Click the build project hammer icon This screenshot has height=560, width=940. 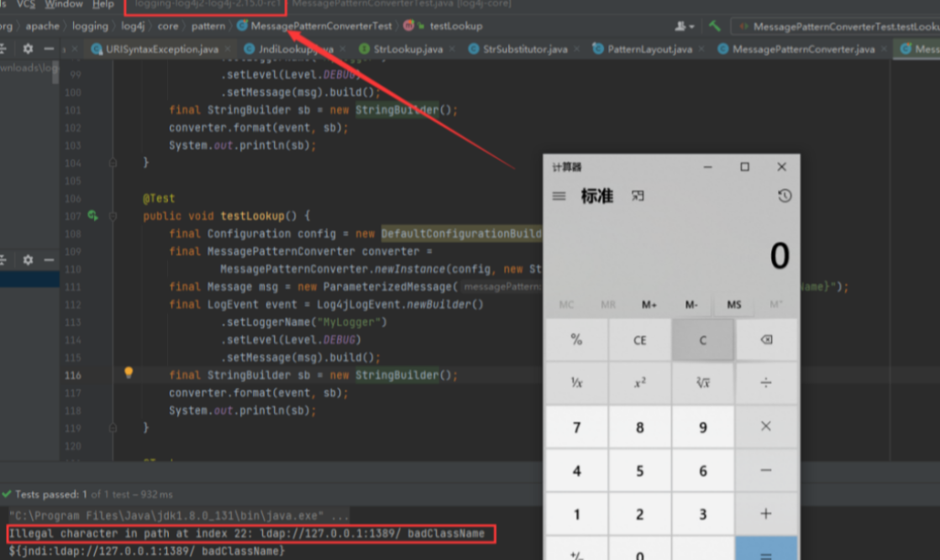715,26
